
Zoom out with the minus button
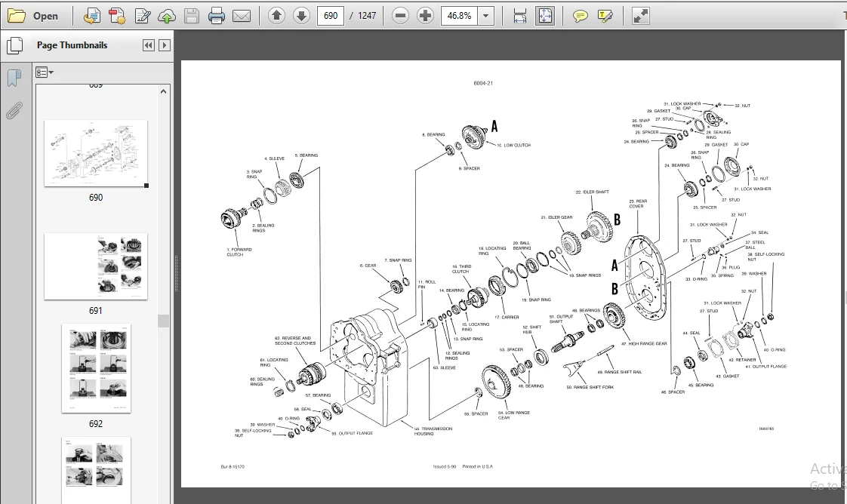click(400, 16)
